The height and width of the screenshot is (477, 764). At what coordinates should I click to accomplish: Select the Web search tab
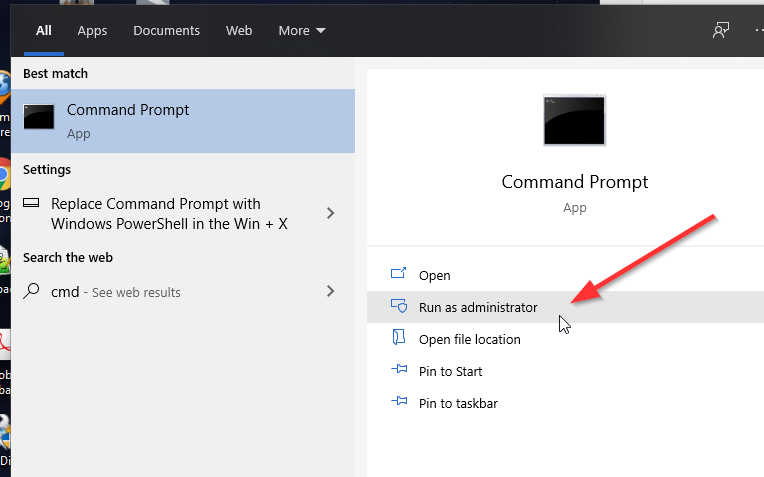tap(239, 31)
